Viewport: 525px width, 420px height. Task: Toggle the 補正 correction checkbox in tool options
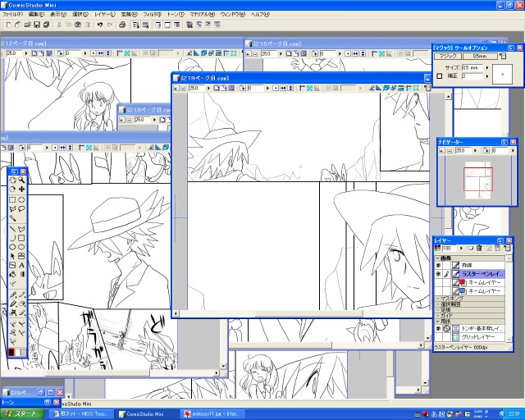click(x=439, y=76)
